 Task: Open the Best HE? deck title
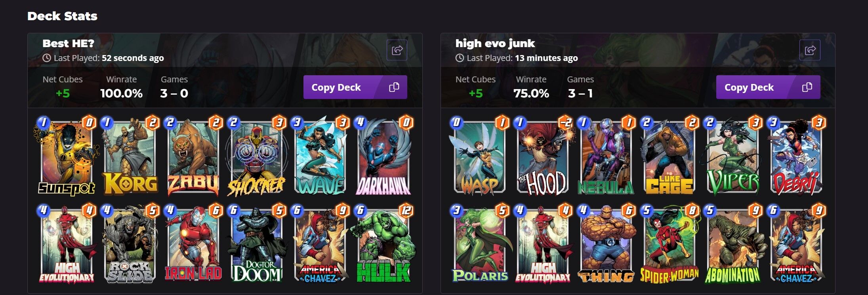[69, 43]
